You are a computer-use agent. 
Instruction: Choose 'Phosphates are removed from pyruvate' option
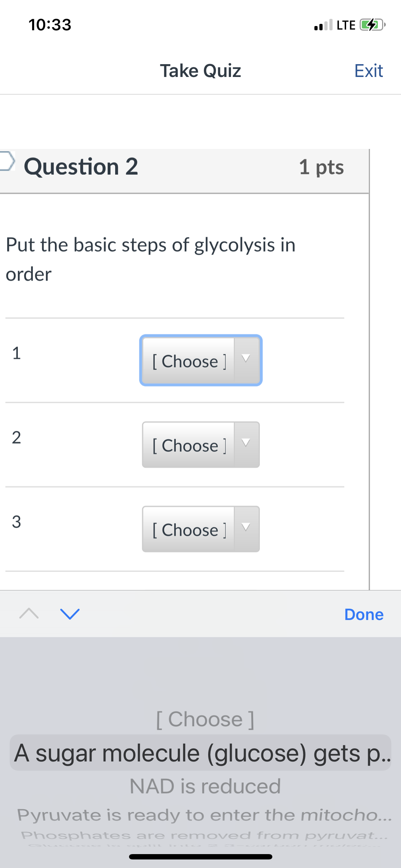(204, 835)
